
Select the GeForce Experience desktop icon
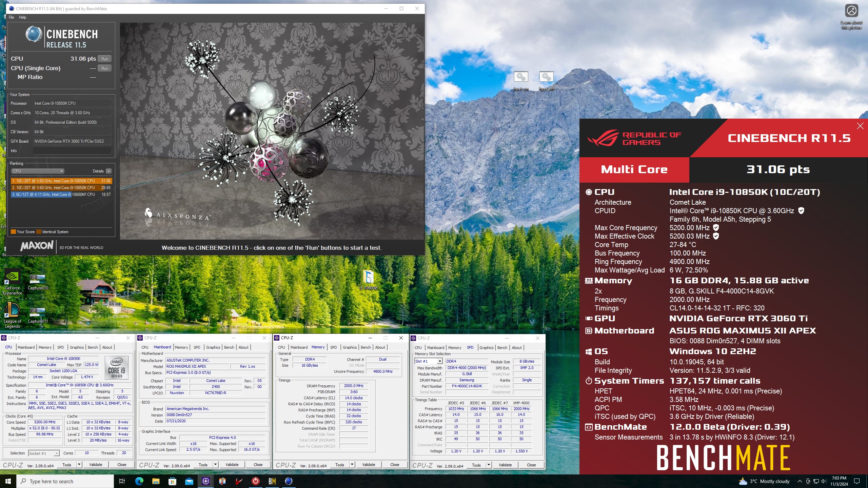point(12,282)
